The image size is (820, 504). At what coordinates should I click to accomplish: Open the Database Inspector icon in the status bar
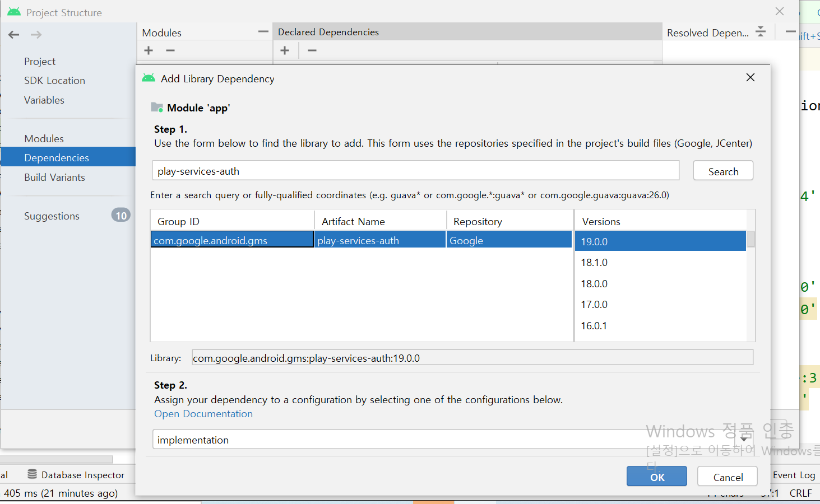[33, 474]
